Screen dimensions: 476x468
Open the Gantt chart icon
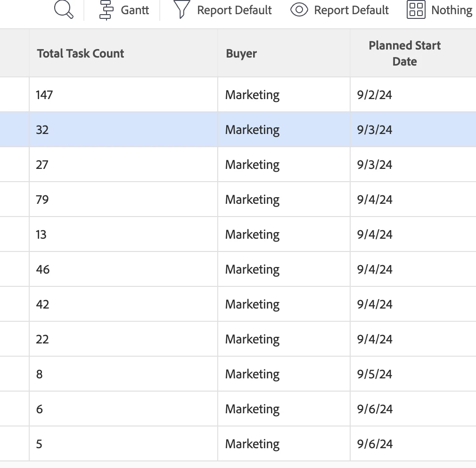pyautogui.click(x=107, y=10)
